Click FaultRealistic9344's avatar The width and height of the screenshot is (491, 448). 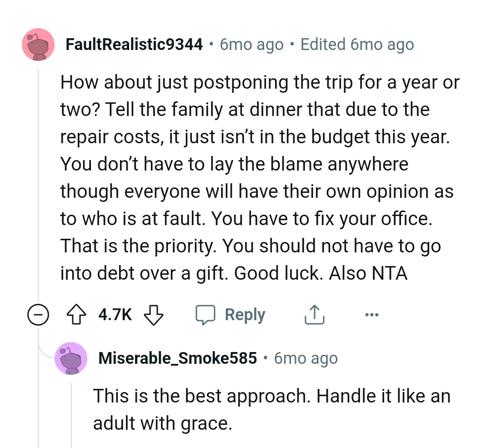point(38,44)
